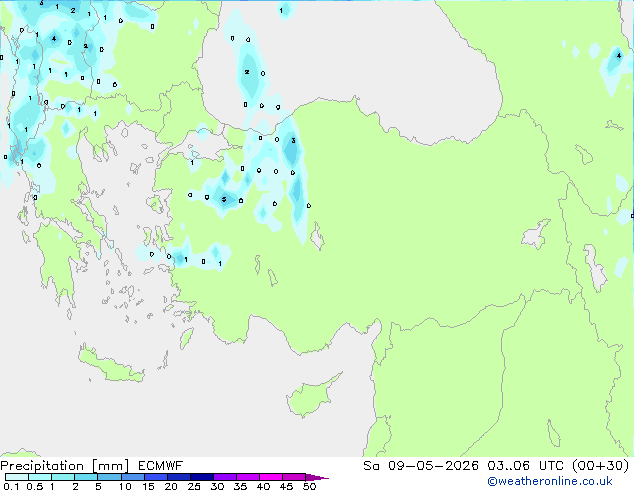Select the 35–40 mm legend swatch
The height and width of the screenshot is (490, 634).
[248, 477]
